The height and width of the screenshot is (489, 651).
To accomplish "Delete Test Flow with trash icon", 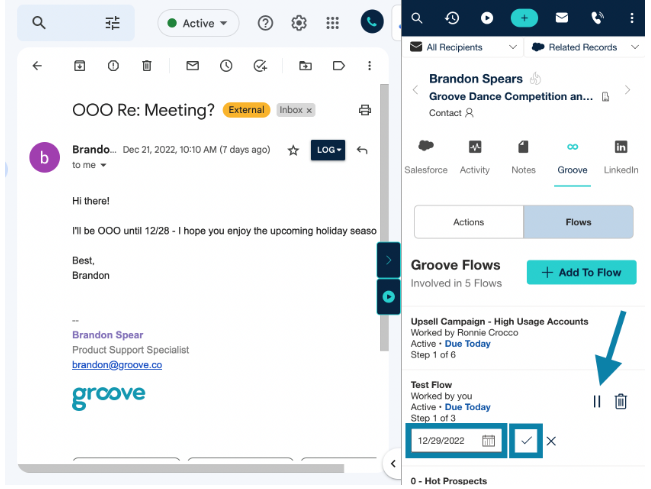I will point(621,401).
